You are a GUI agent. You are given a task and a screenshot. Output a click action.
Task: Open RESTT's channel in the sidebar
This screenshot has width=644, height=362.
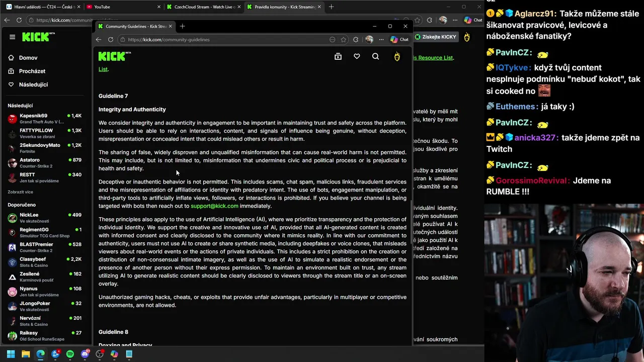pos(45,177)
